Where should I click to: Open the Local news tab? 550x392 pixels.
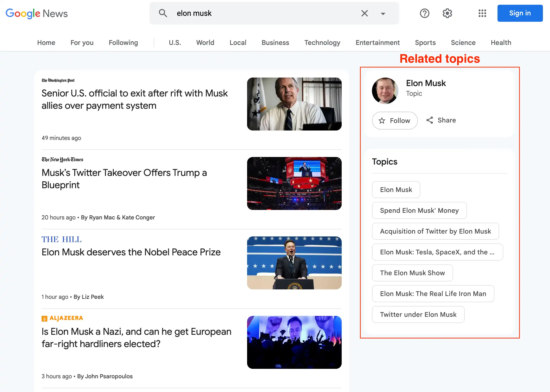tap(238, 43)
